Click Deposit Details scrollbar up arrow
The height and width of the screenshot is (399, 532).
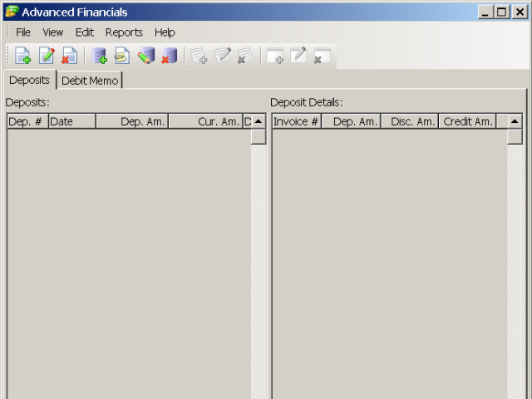point(515,121)
